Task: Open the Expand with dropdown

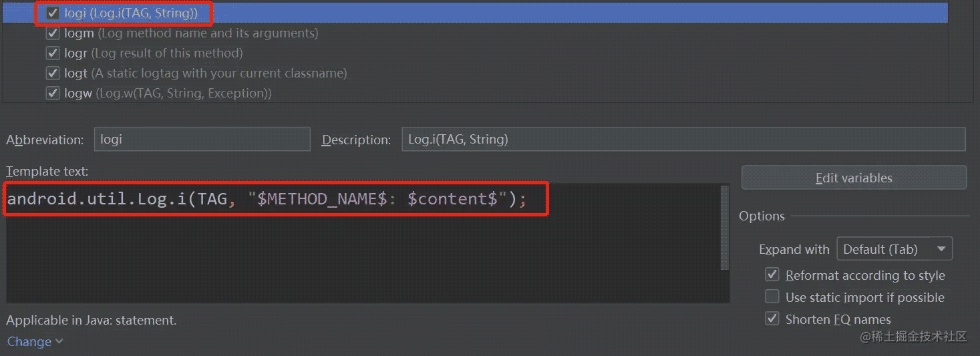Action: (894, 249)
